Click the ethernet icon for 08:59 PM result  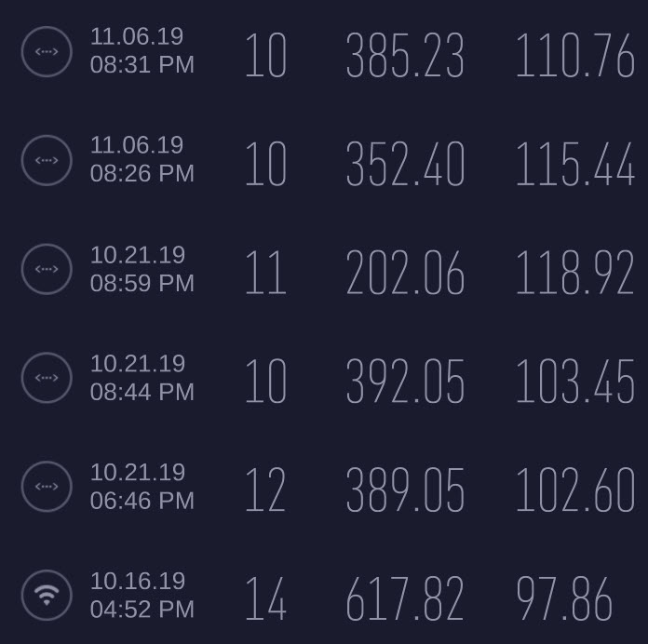pos(46,269)
